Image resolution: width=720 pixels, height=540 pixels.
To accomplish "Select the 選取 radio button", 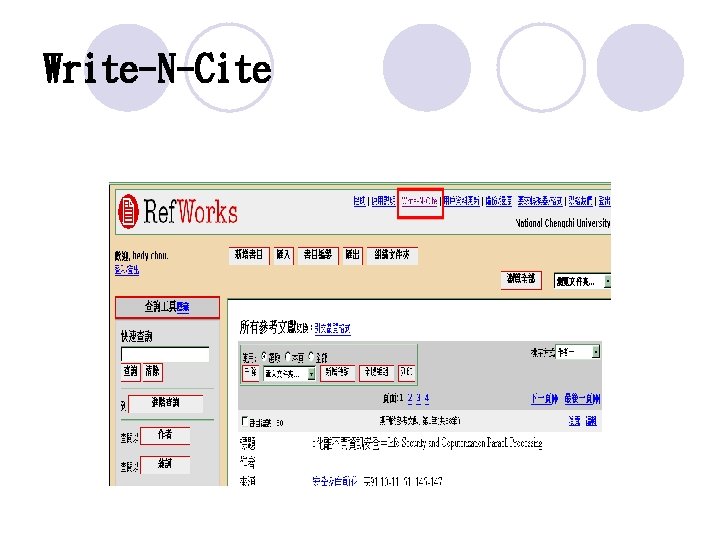I will point(264,356).
